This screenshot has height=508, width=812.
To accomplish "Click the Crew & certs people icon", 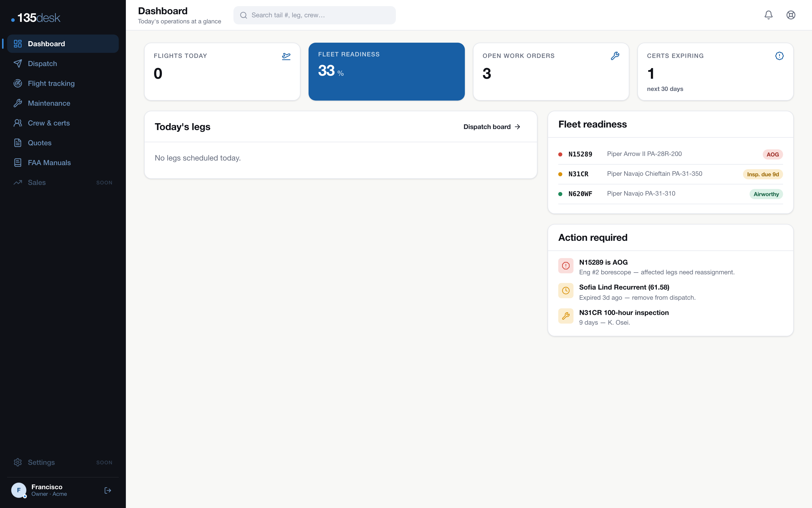I will [x=18, y=123].
